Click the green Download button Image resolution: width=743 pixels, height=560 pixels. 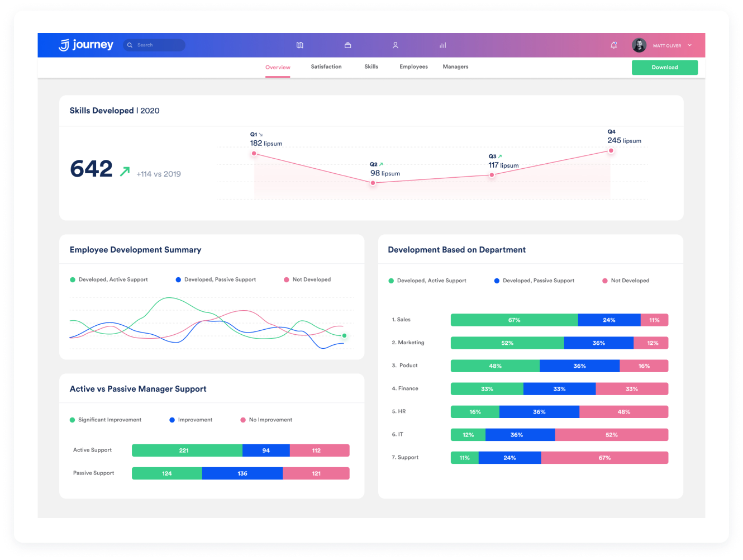coord(665,68)
